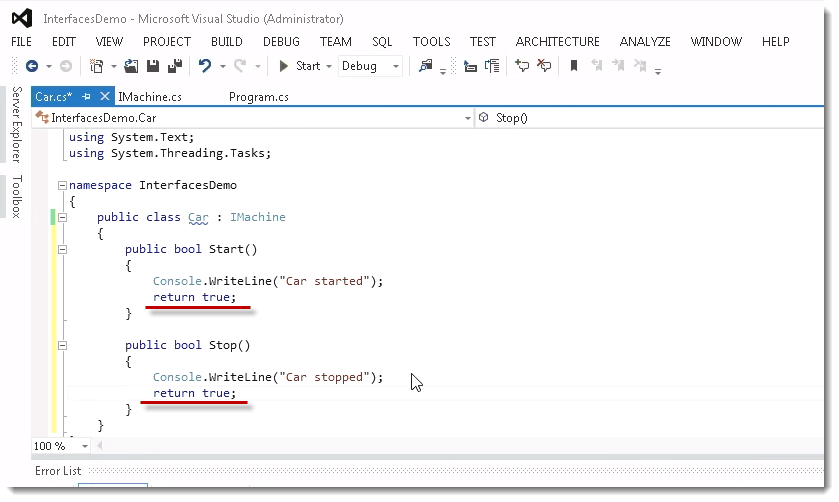Open the SQL menu

[x=382, y=42]
